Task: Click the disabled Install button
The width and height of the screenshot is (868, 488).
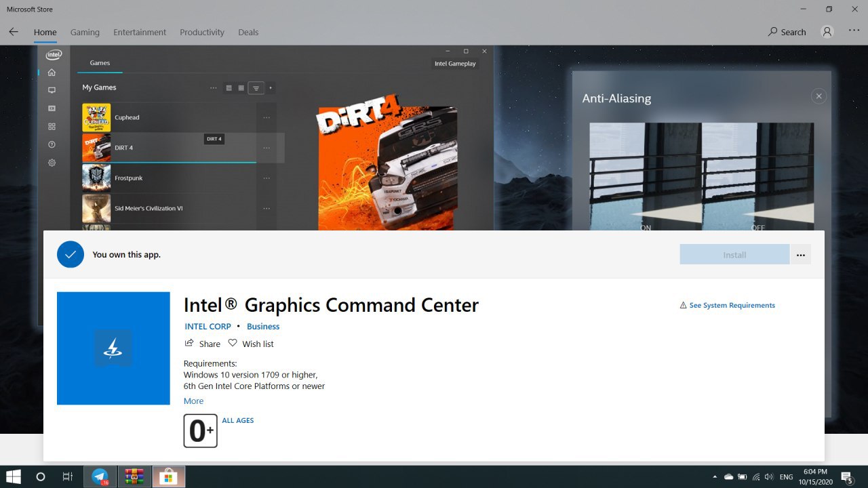Action: click(x=734, y=255)
